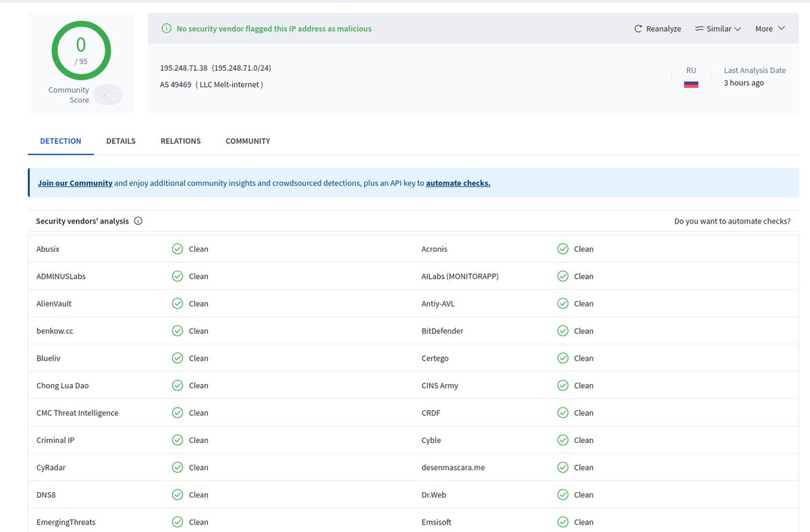810x532 pixels.
Task: Click the community score indicator pill
Action: click(108, 95)
